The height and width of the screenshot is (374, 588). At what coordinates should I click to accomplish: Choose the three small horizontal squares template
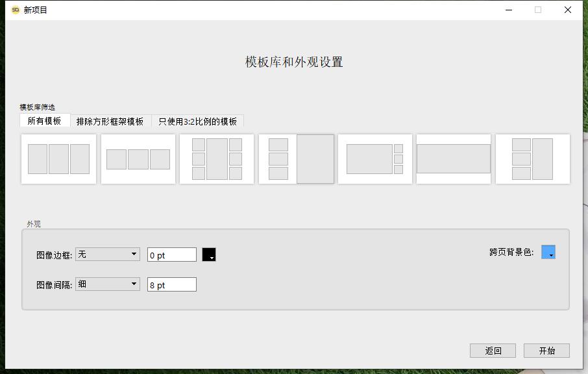click(138, 159)
